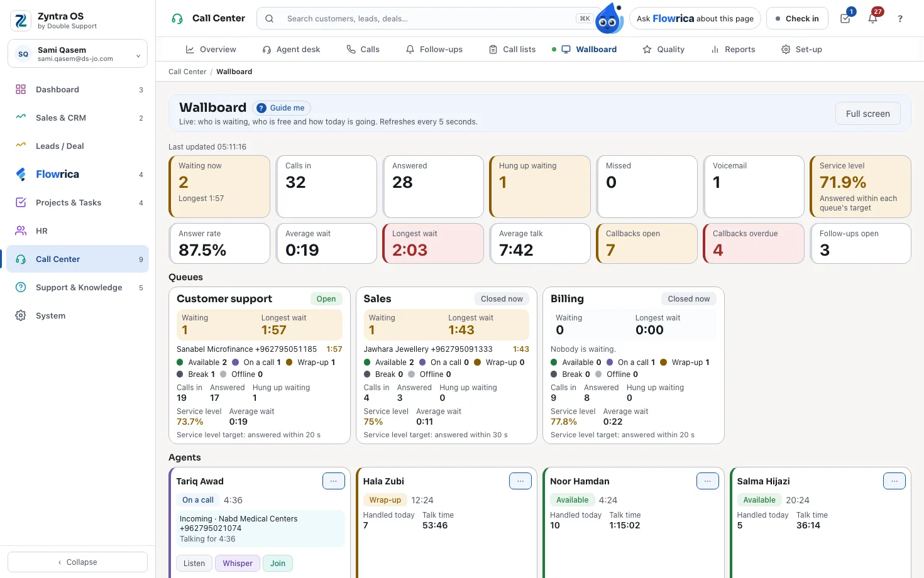This screenshot has height=578, width=924.
Task: Whisper on Tariq Awad's call
Action: tap(238, 564)
